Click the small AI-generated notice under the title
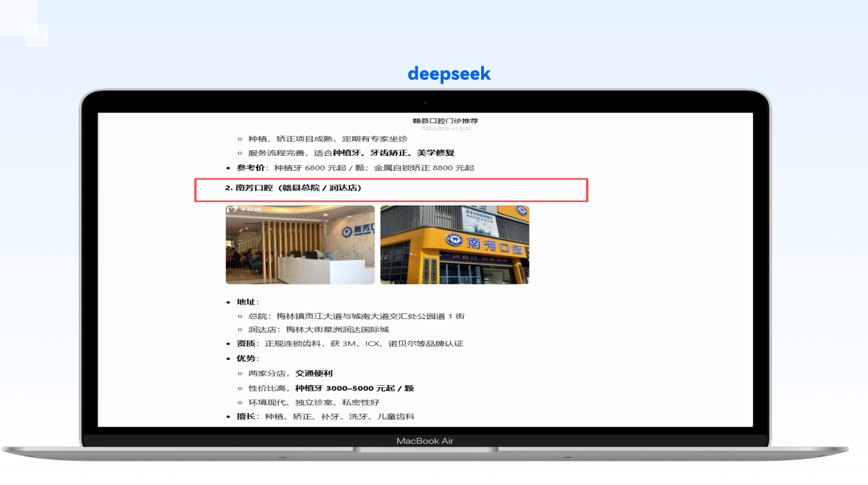Image resolution: width=868 pixels, height=485 pixels. point(445,129)
